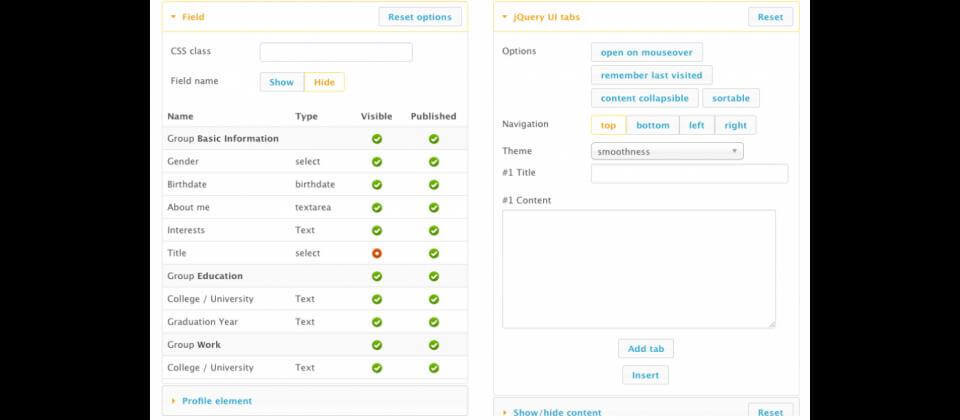Toggle Published icon for Group Work
This screenshot has height=420, width=960.
click(x=433, y=345)
